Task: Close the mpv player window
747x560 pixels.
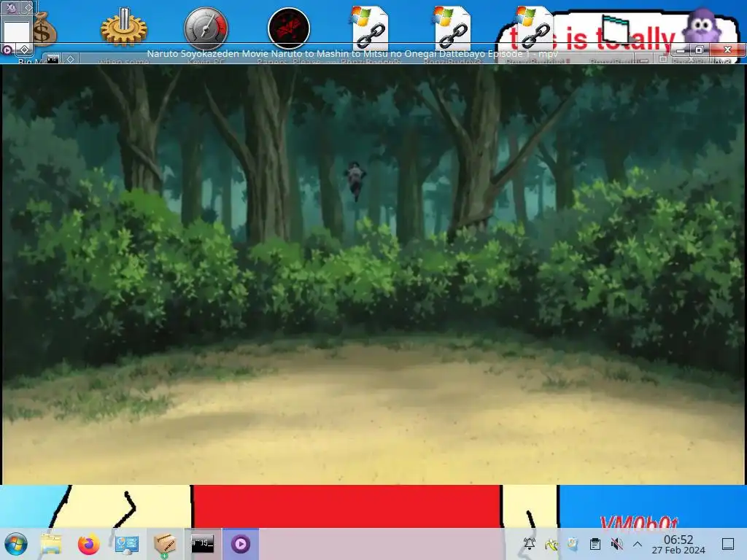Action: pos(727,50)
